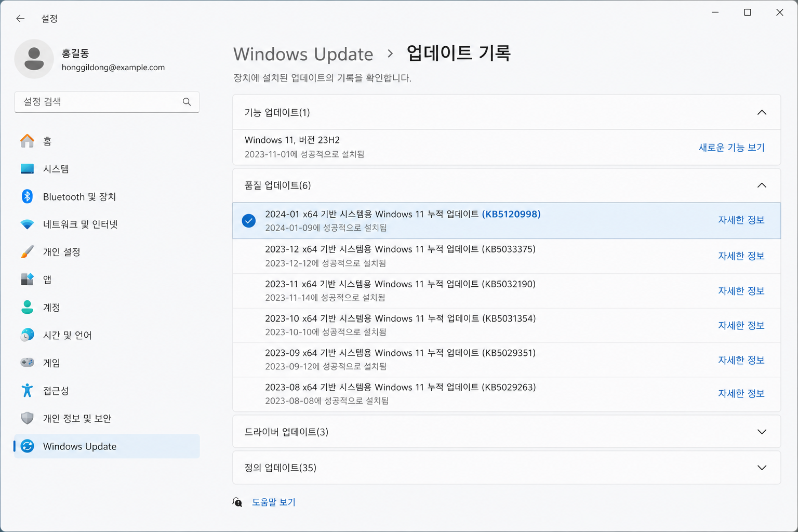Select 개인 정보 및 보안 in sidebar

click(x=107, y=418)
